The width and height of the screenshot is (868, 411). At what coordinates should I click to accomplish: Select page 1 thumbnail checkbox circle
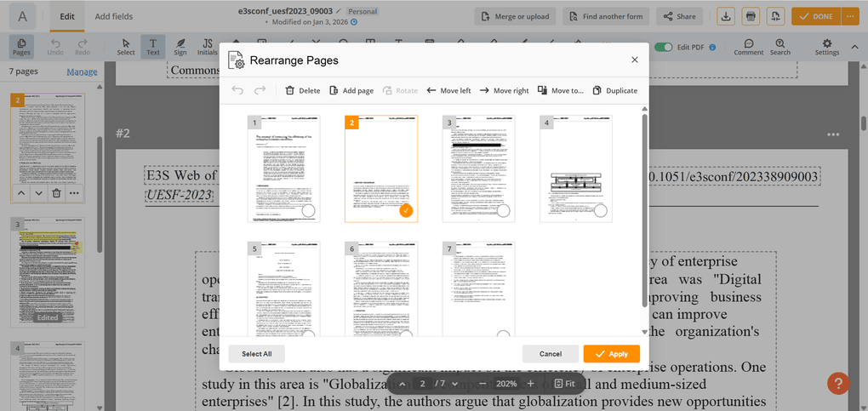pos(308,210)
